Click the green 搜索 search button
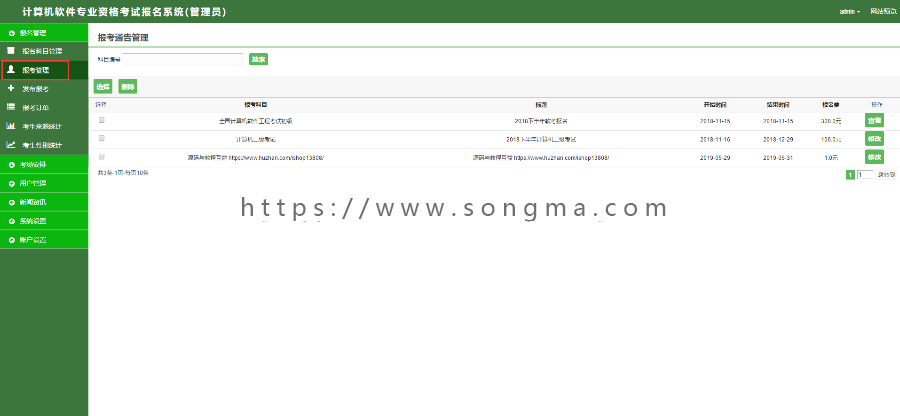Screen dimensions: 900x416 (x=258, y=59)
